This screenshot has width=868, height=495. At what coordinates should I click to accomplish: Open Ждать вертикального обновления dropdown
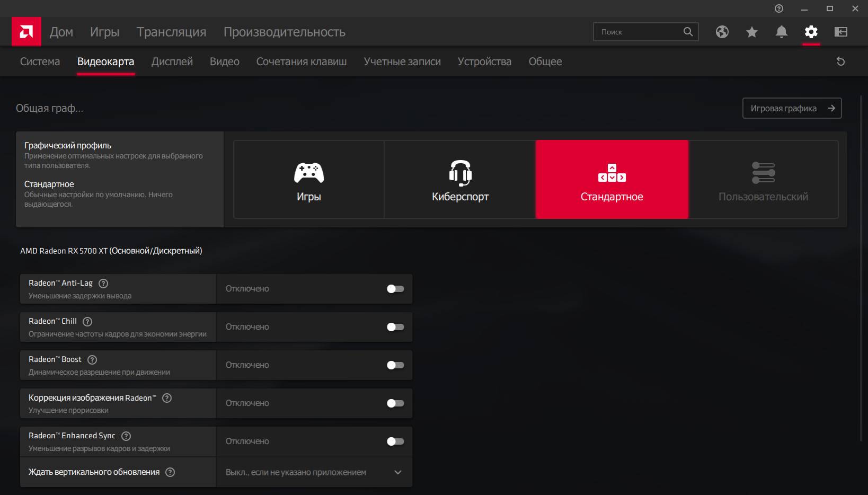[314, 472]
